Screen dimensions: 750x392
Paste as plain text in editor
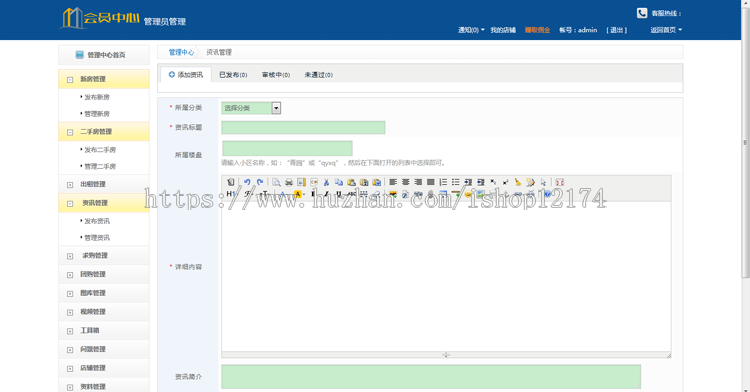click(364, 182)
